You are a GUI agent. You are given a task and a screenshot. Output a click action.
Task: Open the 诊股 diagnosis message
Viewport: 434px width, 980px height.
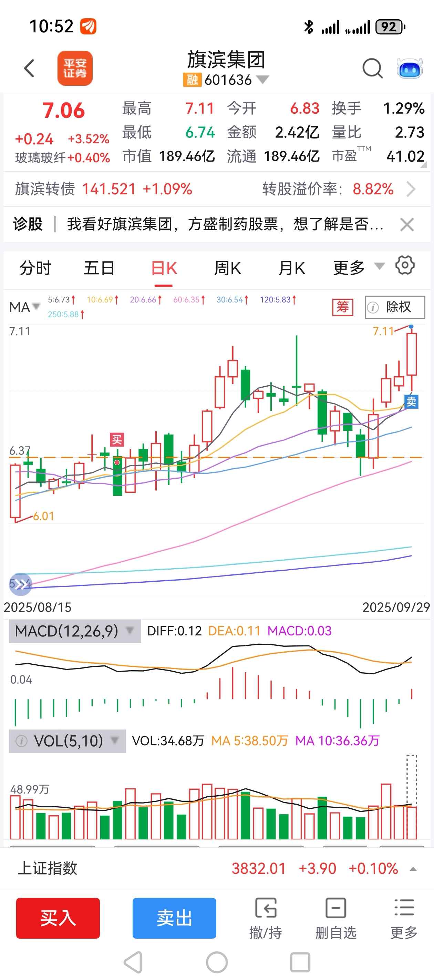click(x=225, y=224)
